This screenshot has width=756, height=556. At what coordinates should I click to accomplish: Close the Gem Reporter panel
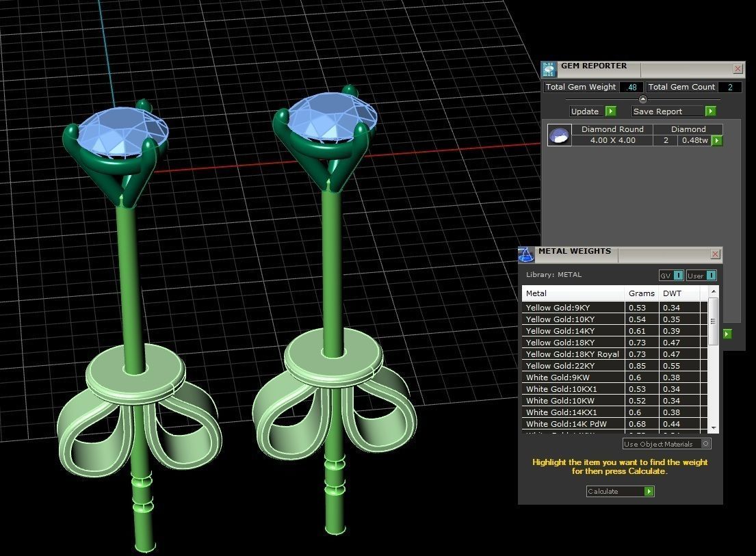(x=738, y=69)
